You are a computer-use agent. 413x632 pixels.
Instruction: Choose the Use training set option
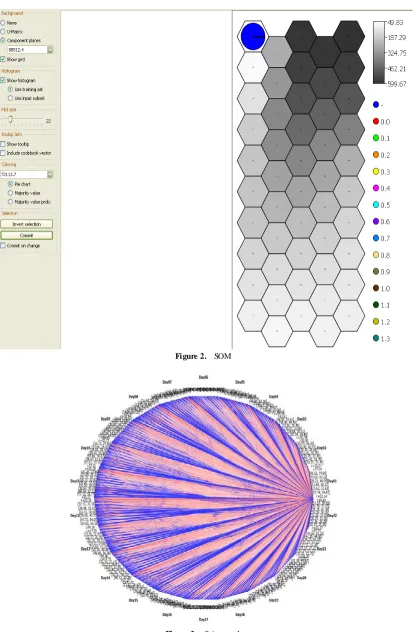pos(10,89)
